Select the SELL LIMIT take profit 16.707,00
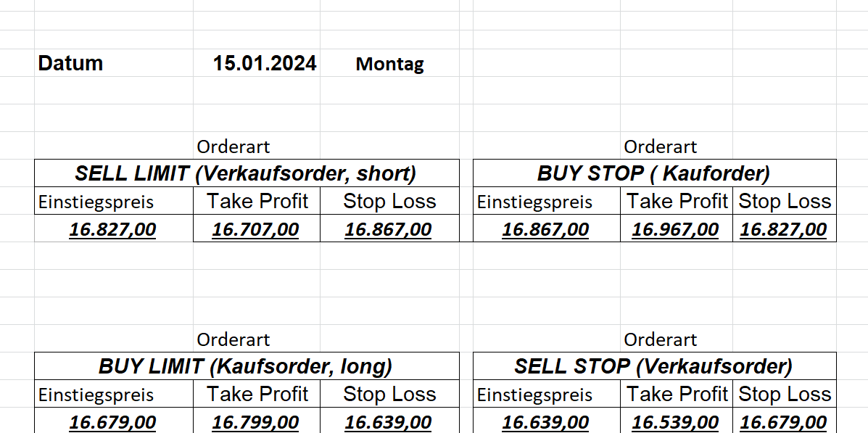 tap(255, 230)
